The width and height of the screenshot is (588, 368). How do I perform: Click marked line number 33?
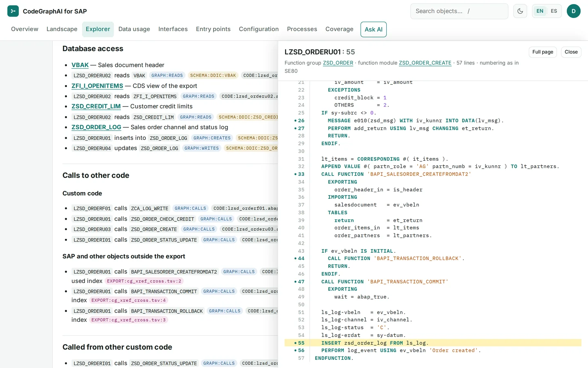tap(301, 174)
